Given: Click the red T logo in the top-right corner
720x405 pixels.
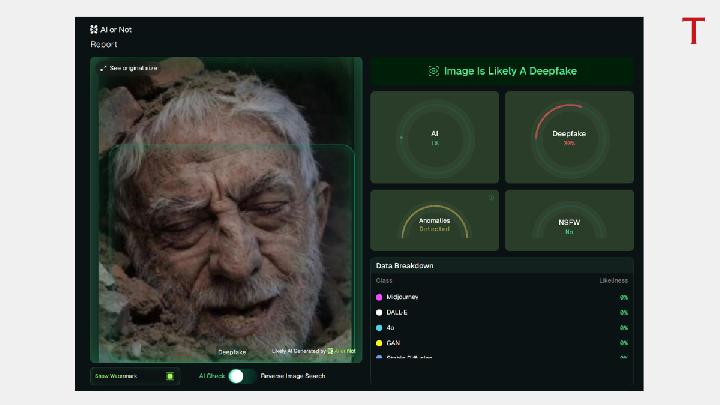Looking at the screenshot, I should click(693, 31).
